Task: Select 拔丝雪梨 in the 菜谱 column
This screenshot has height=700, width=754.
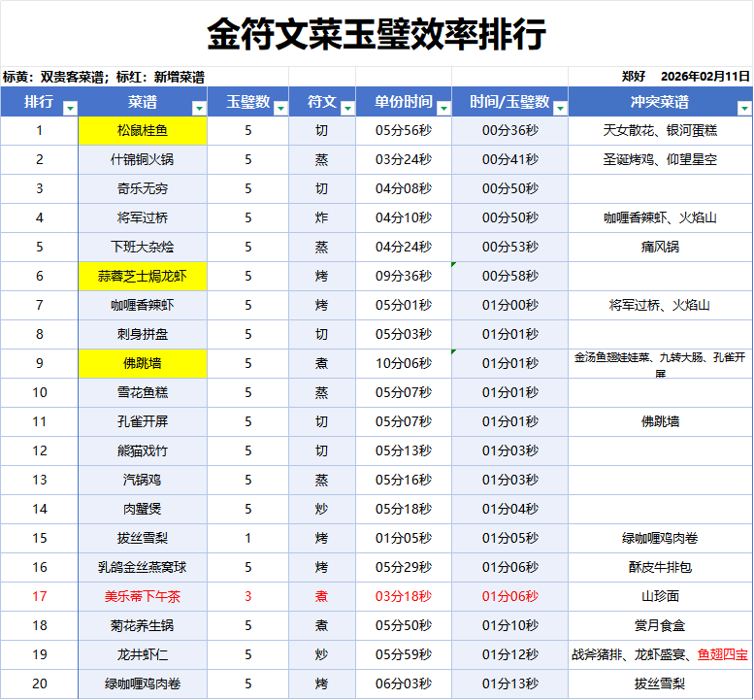Action: (143, 539)
